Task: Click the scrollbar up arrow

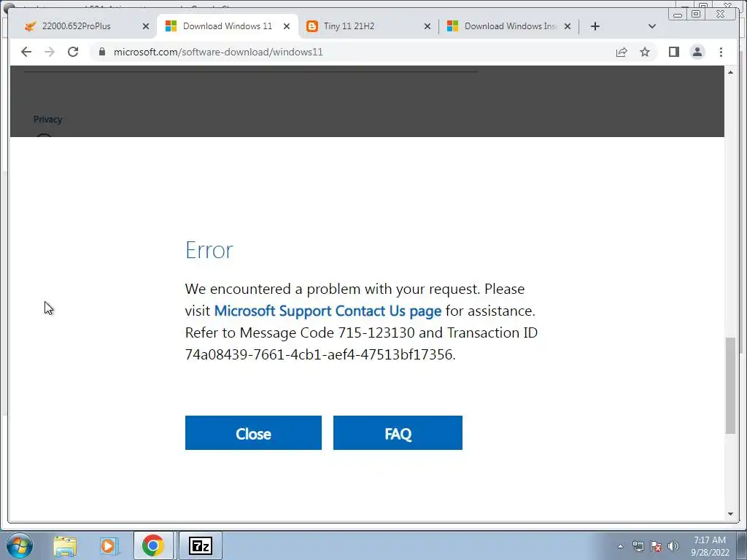Action: (x=730, y=72)
